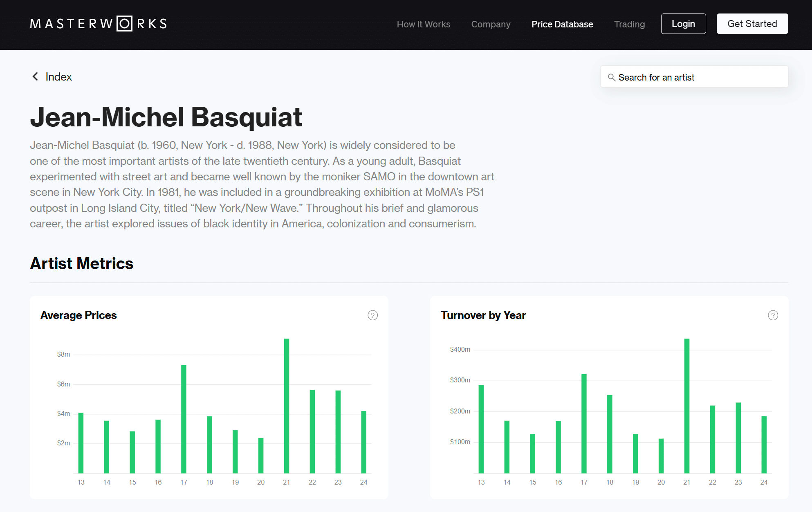The width and height of the screenshot is (812, 512).
Task: Open the How It Works menu
Action: [423, 24]
